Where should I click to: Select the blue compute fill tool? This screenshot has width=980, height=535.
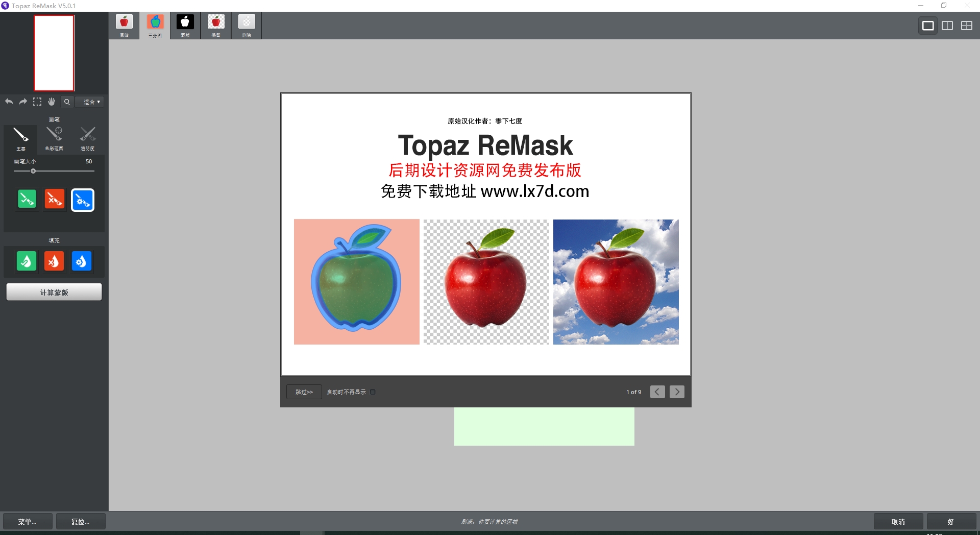point(82,261)
